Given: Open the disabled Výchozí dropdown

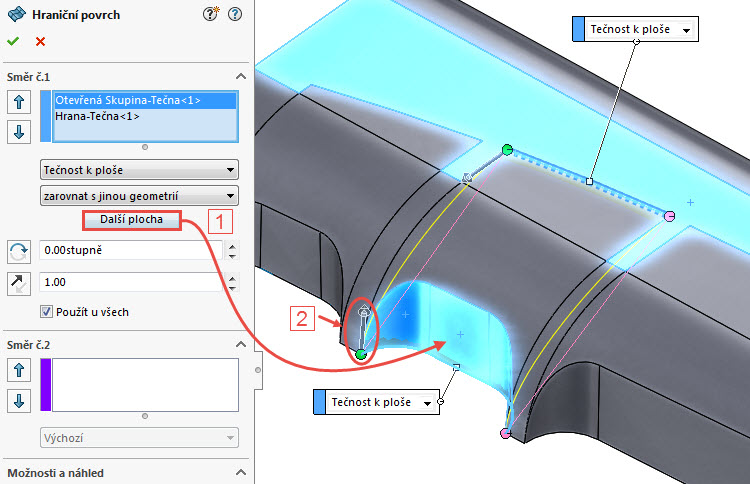Looking at the screenshot, I should click(139, 438).
